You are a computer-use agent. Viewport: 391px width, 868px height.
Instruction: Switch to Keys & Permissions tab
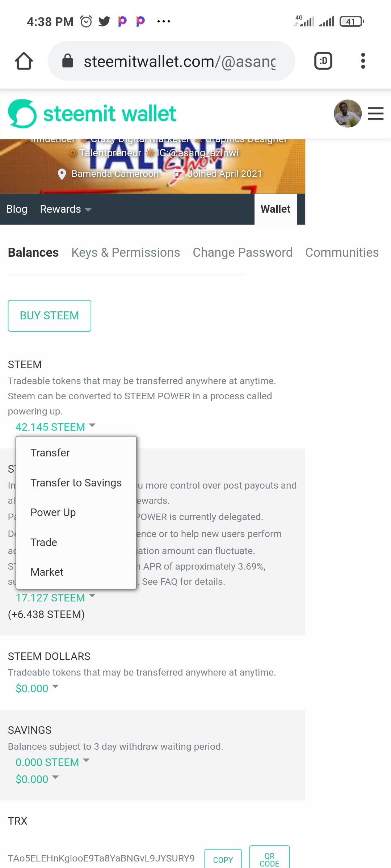pos(126,252)
